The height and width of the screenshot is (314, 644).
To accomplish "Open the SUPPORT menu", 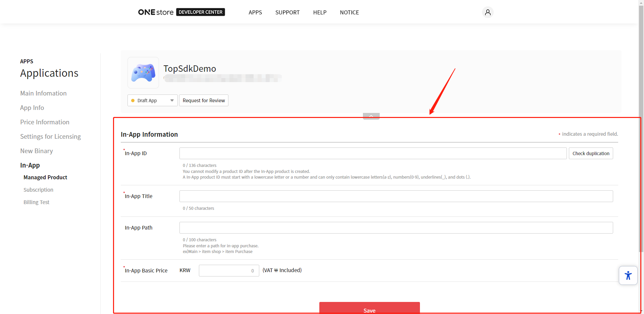I will 287,12.
